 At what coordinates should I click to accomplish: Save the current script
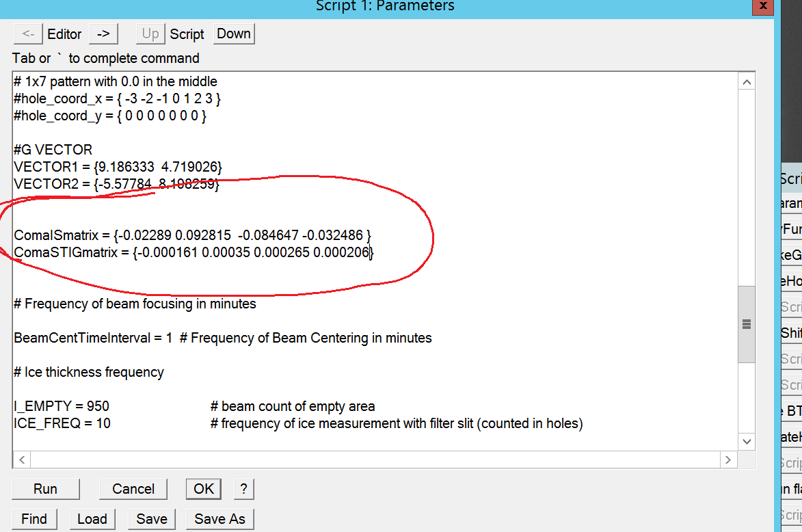[151, 519]
